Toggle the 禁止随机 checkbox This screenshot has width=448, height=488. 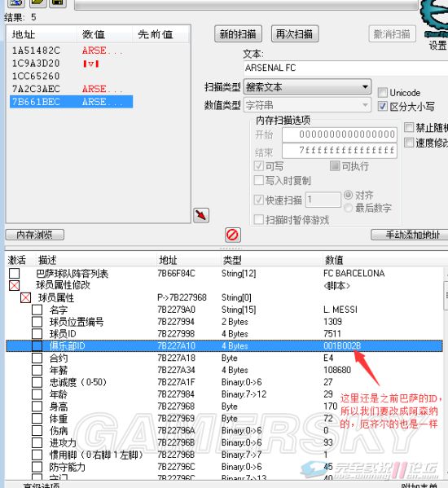409,127
